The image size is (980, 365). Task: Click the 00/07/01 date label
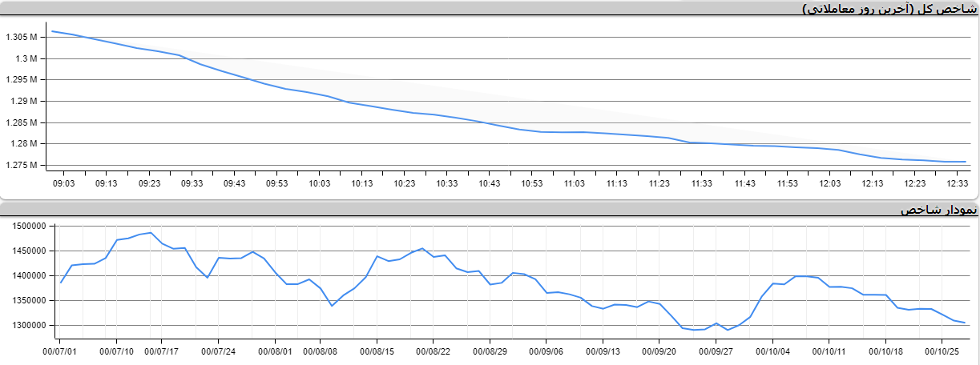click(60, 350)
